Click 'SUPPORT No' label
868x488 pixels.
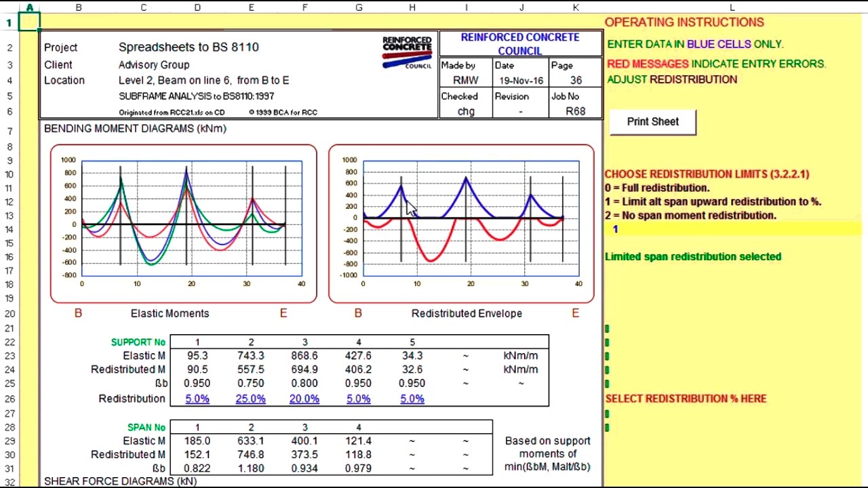(x=138, y=342)
